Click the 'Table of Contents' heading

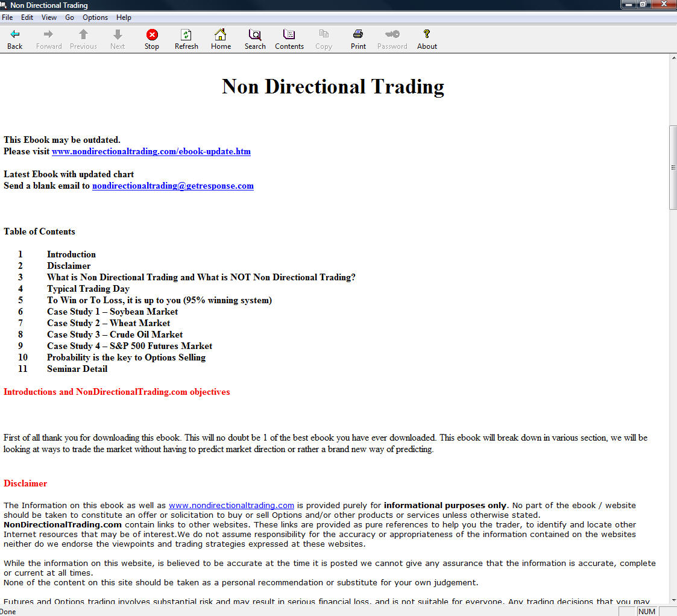pos(39,231)
